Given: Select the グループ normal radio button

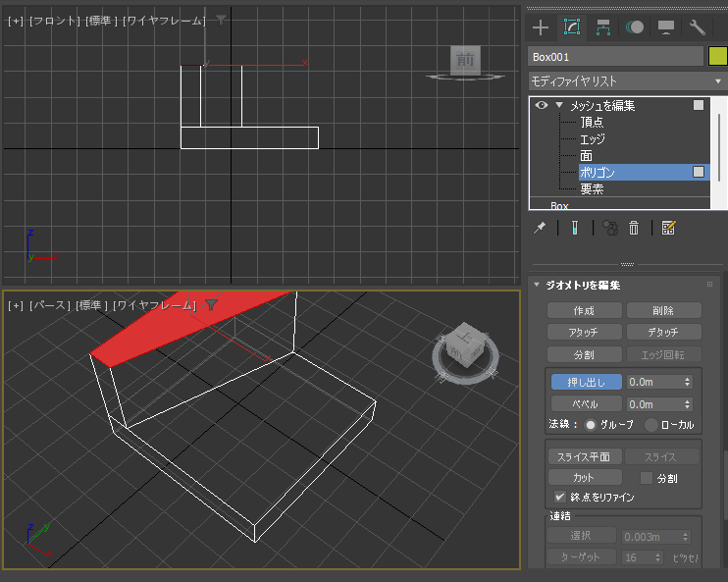Looking at the screenshot, I should pyautogui.click(x=590, y=425).
